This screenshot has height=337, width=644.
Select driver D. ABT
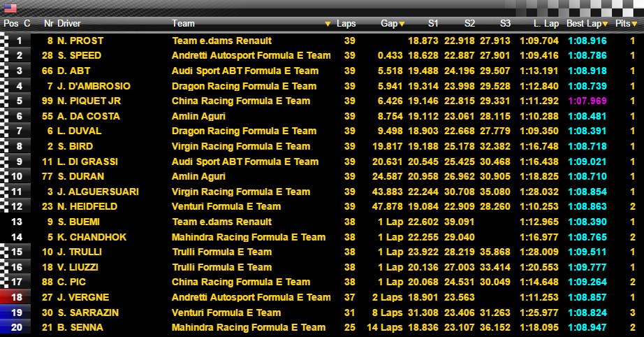coord(73,71)
